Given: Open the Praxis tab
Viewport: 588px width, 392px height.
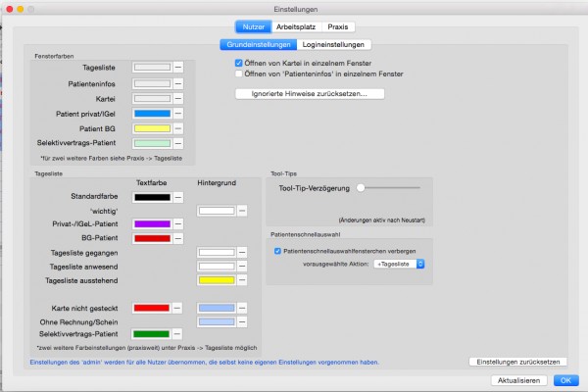Looking at the screenshot, I should coord(338,27).
